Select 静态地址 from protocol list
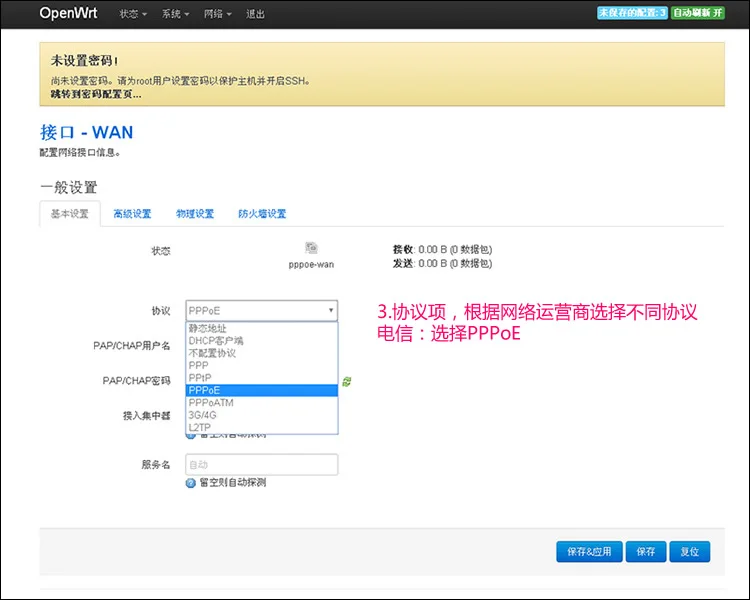The image size is (750, 600). point(262,328)
